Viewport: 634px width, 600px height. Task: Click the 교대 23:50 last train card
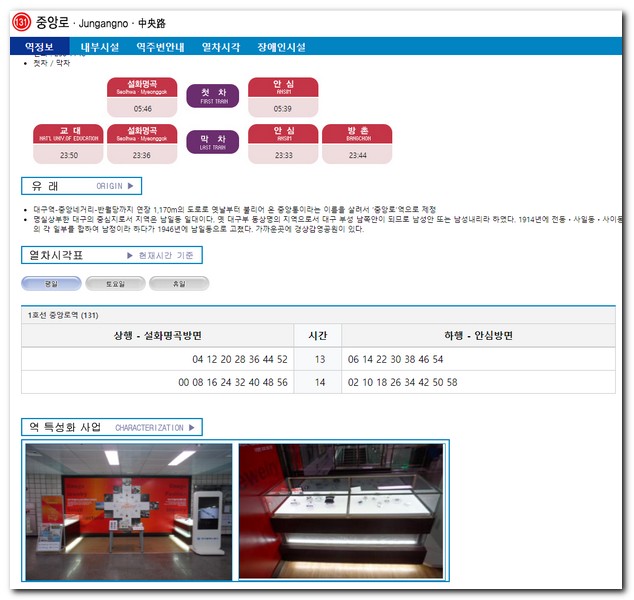[68, 143]
